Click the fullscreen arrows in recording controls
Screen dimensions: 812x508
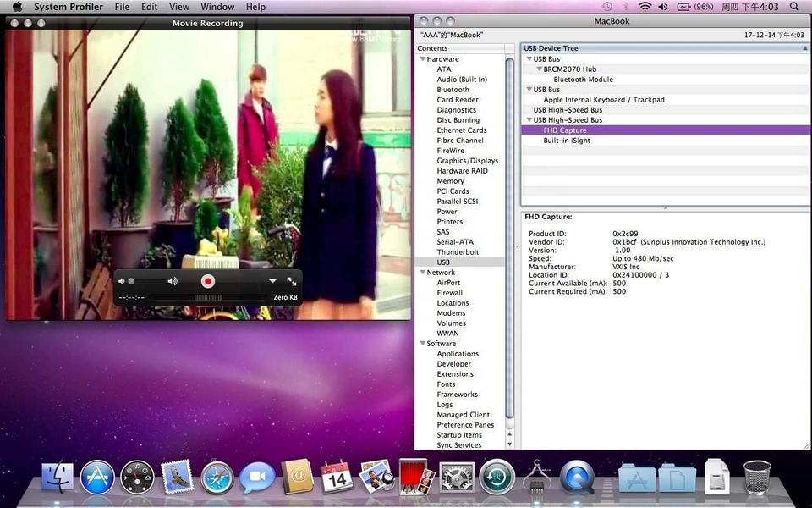292,281
